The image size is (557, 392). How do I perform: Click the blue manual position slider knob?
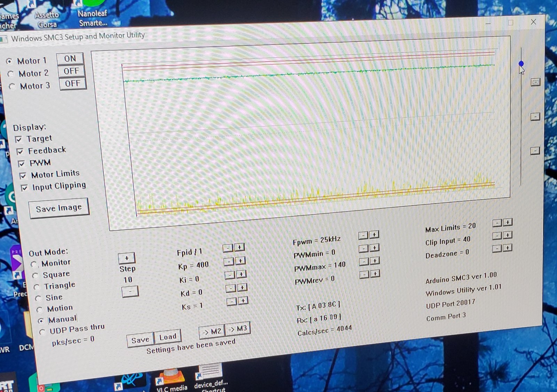coord(521,64)
